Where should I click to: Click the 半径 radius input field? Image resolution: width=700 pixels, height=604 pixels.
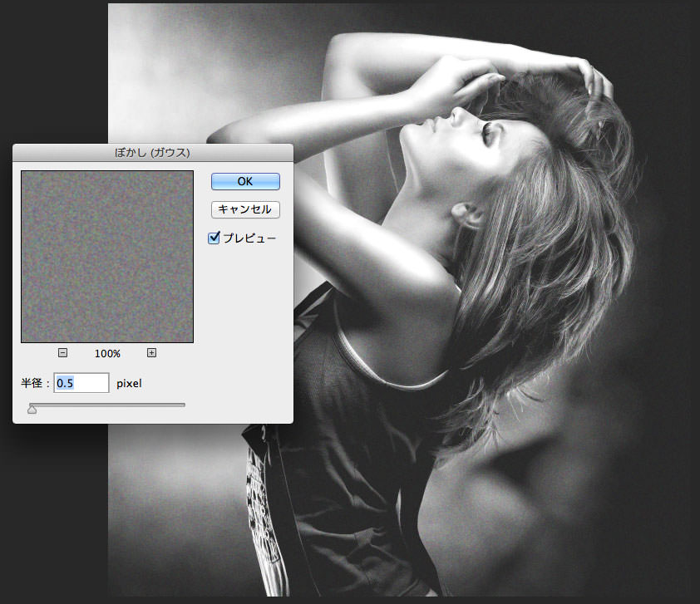tap(81, 383)
